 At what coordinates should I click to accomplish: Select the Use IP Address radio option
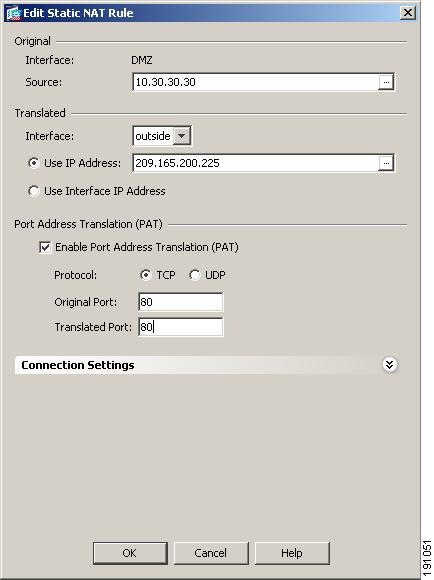pyautogui.click(x=34, y=163)
